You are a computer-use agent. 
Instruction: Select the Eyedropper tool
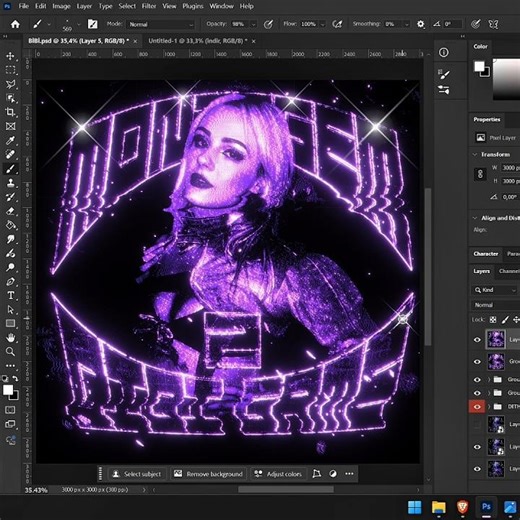[x=10, y=140]
